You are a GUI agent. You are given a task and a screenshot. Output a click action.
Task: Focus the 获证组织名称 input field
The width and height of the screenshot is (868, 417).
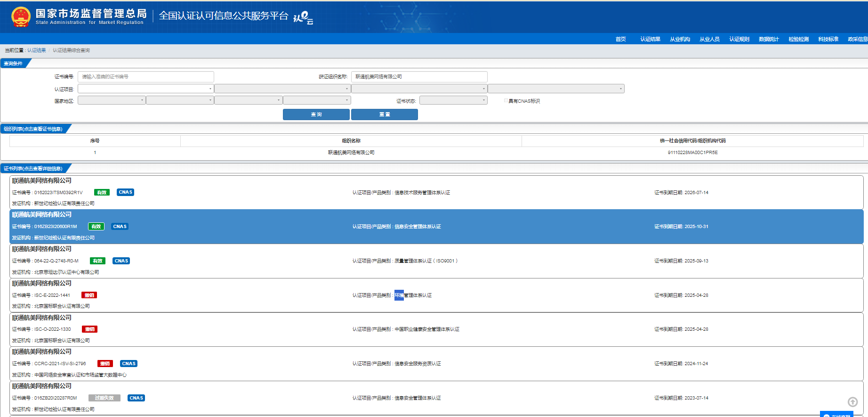[419, 77]
